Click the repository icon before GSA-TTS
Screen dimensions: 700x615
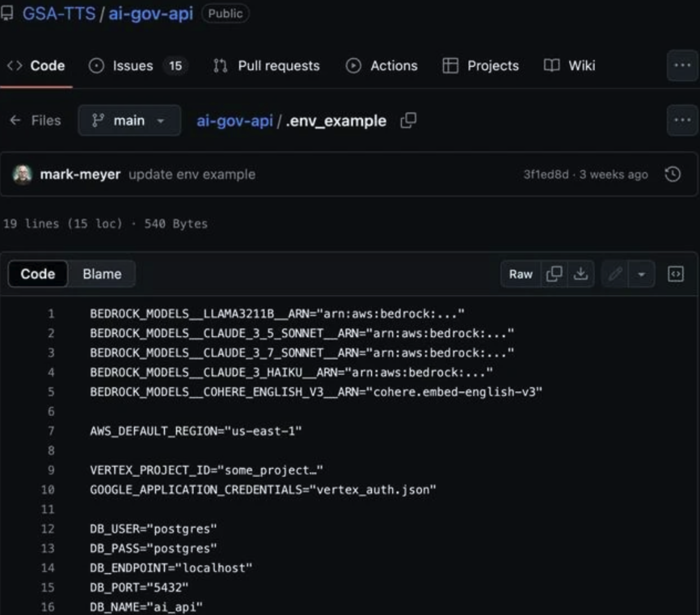[7, 13]
